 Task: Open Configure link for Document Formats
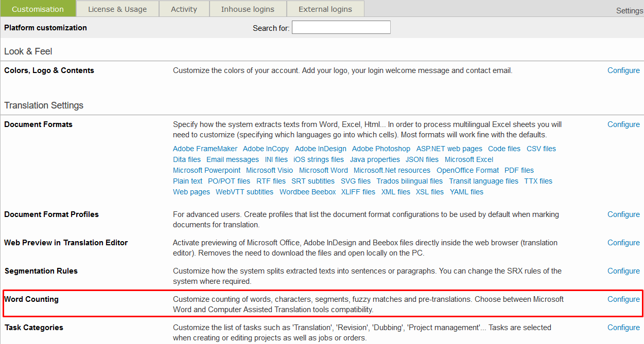(x=623, y=124)
